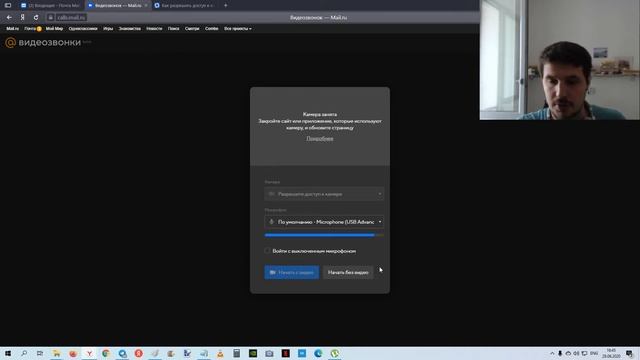The width and height of the screenshot is (640, 360).
Task: Open Yandex Browser from the taskbar
Action: coord(89,353)
